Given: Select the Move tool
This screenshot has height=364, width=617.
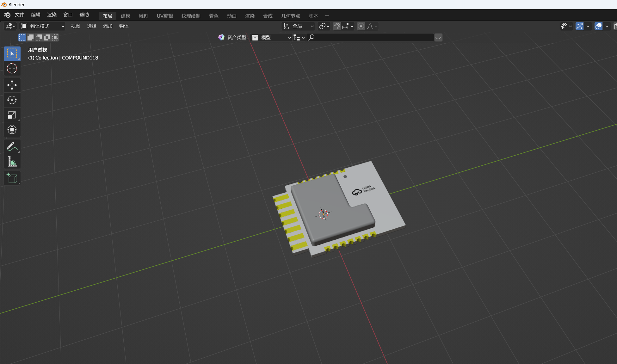Looking at the screenshot, I should (12, 85).
